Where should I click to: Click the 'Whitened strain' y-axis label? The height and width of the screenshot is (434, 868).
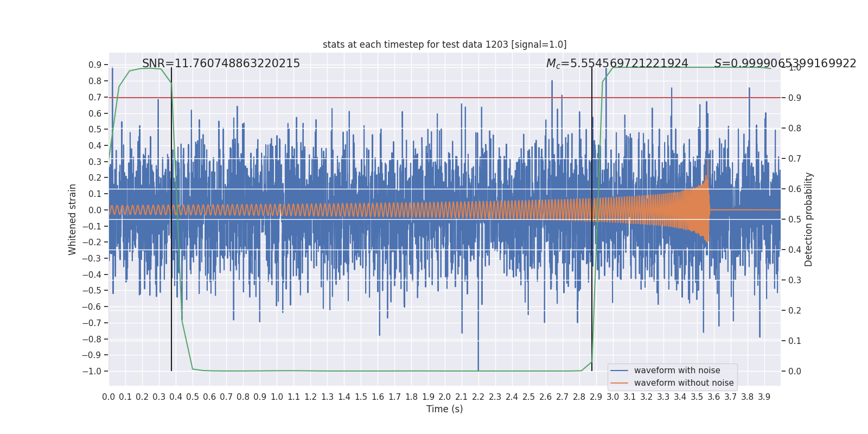(73, 219)
